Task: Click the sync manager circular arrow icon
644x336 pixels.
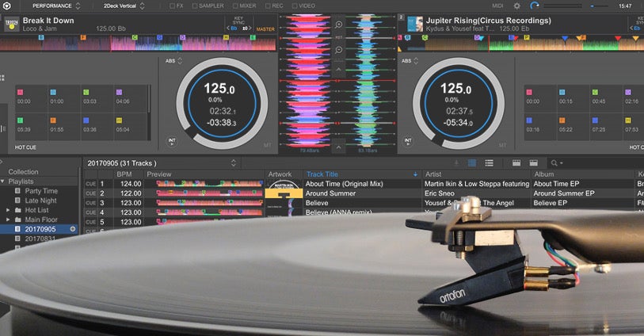Action: pyautogui.click(x=535, y=6)
